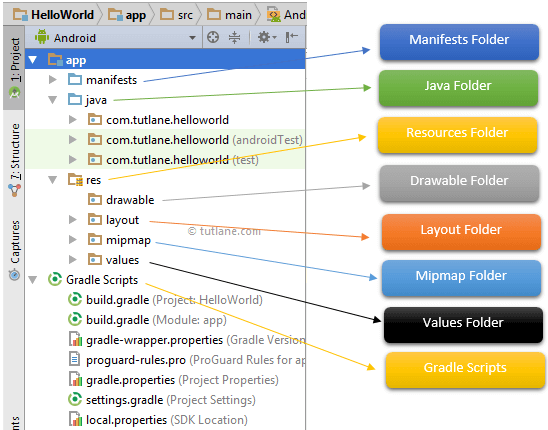Screen dimensions: 548x430
Task: Click gradle.properties file icon
Action: click(75, 379)
